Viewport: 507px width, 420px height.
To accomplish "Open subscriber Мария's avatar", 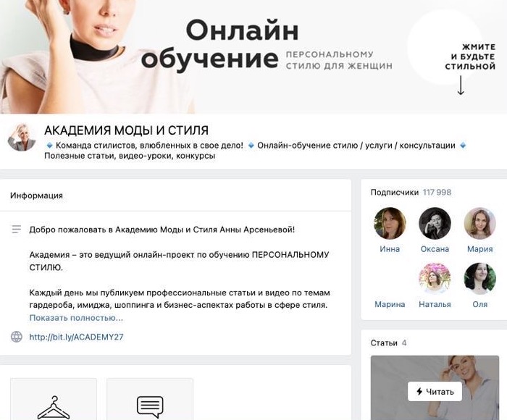I will (x=479, y=224).
